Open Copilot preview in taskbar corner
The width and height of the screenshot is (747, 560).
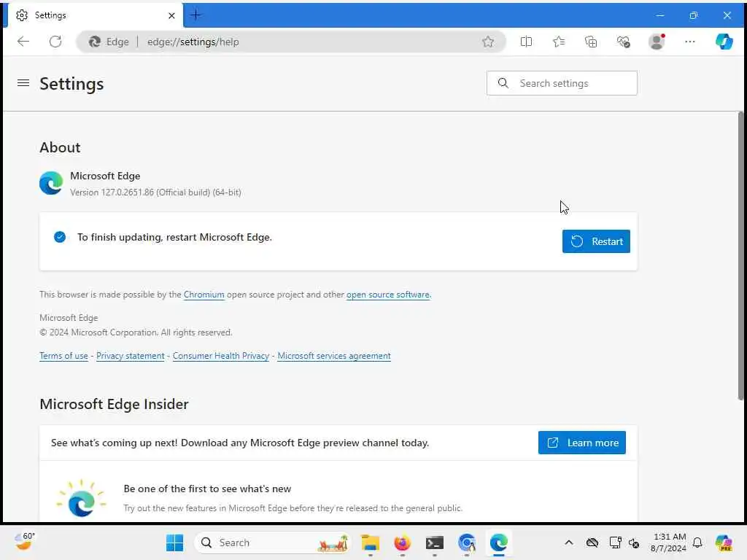click(x=724, y=542)
